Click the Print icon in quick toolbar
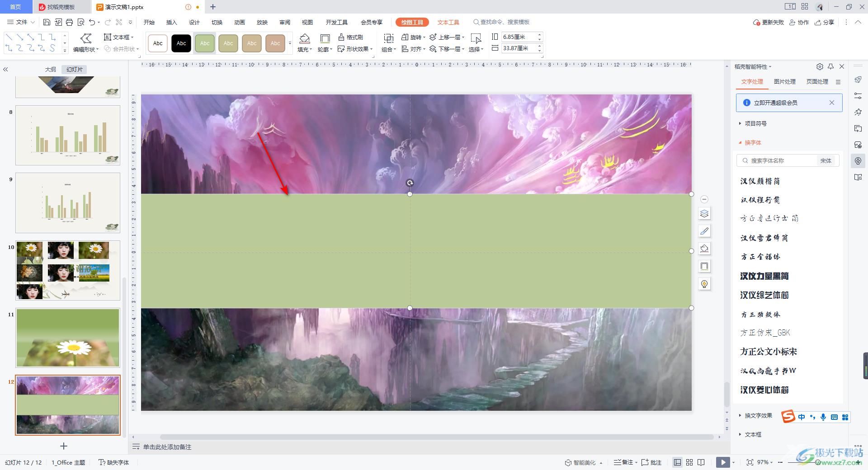Viewport: 868px width, 470px height. coord(69,22)
